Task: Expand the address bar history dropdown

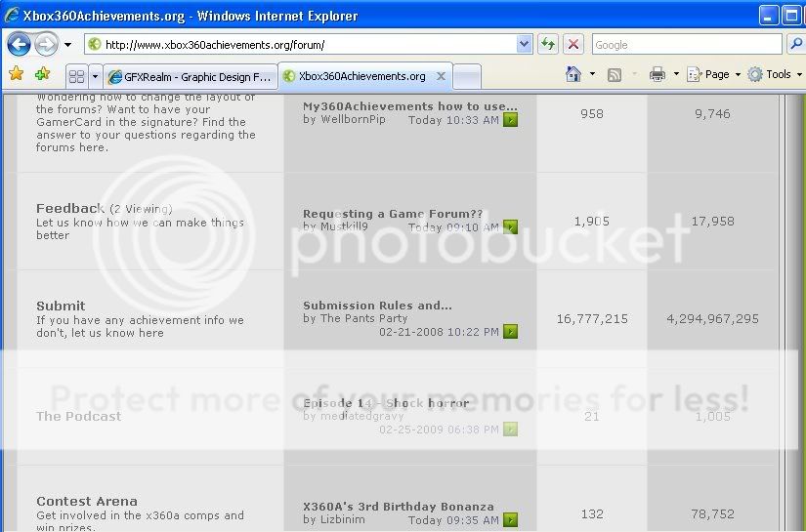Action: [x=525, y=44]
